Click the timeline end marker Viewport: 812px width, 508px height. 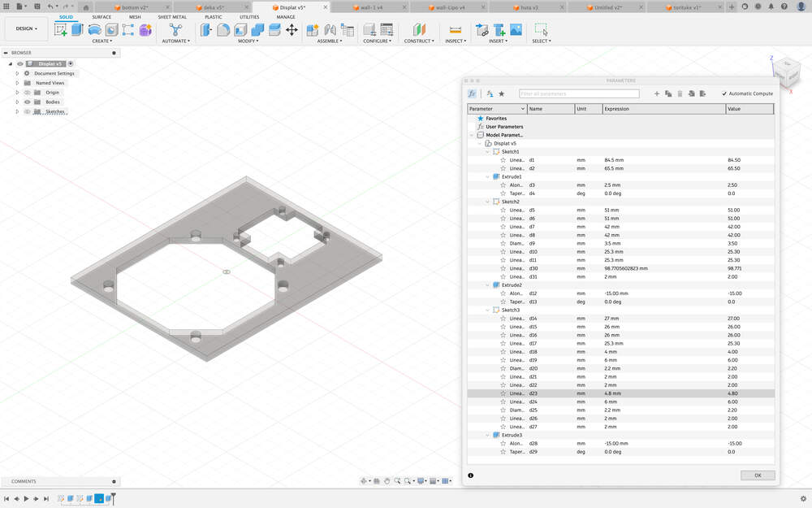(113, 498)
